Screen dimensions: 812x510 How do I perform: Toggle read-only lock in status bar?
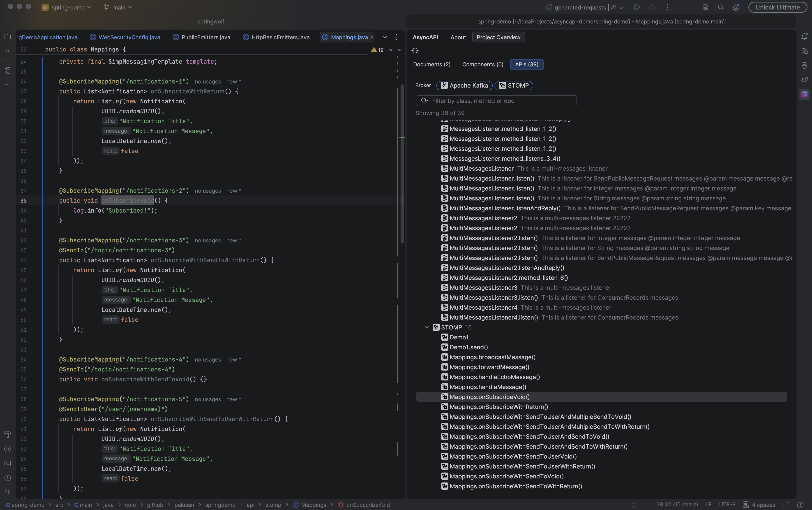(786, 505)
